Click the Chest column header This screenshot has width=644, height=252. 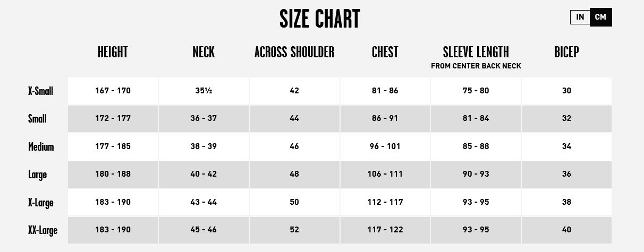pos(385,52)
